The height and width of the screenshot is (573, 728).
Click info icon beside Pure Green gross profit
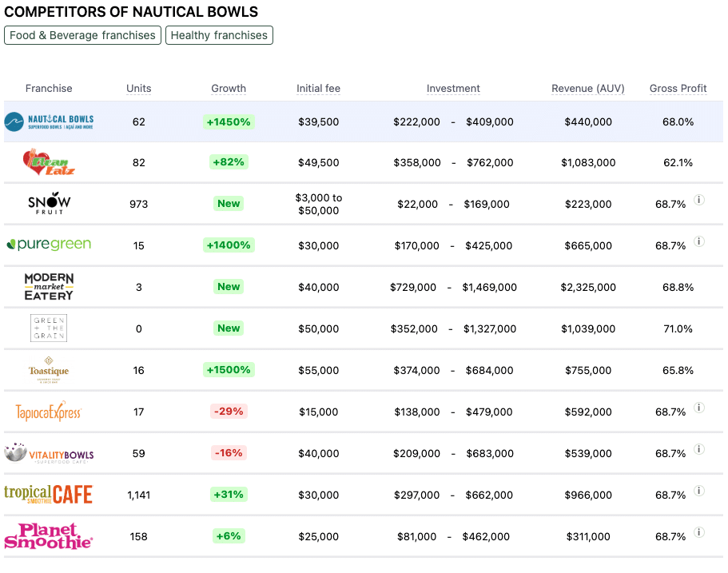pyautogui.click(x=699, y=241)
